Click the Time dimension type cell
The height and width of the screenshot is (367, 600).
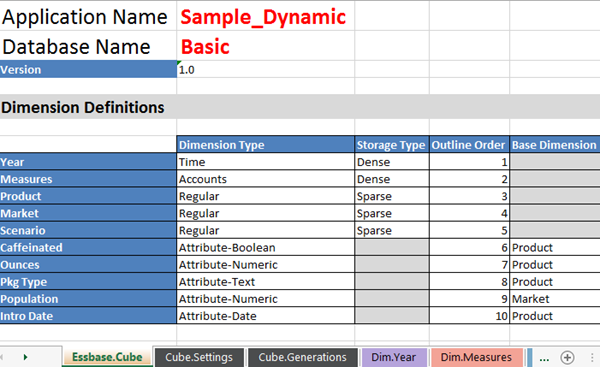pyautogui.click(x=266, y=162)
